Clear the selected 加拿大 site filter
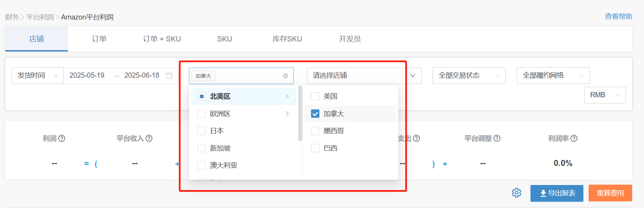This screenshot has width=644, height=208. click(x=285, y=76)
